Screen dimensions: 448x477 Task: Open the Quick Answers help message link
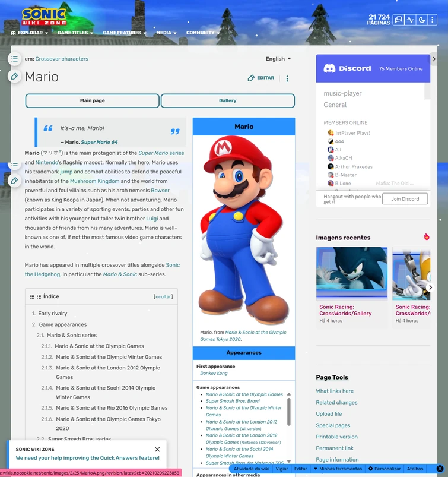(x=88, y=458)
